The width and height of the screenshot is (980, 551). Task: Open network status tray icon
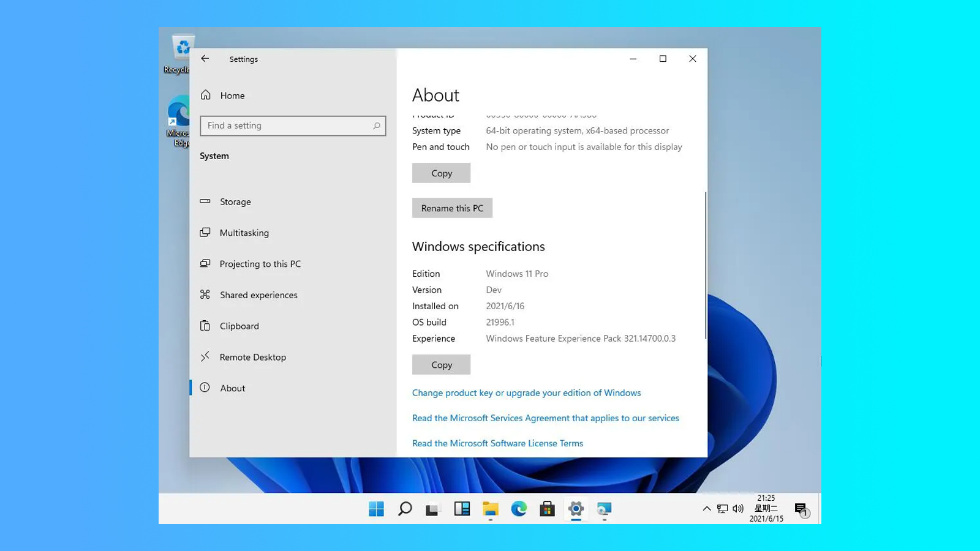723,509
